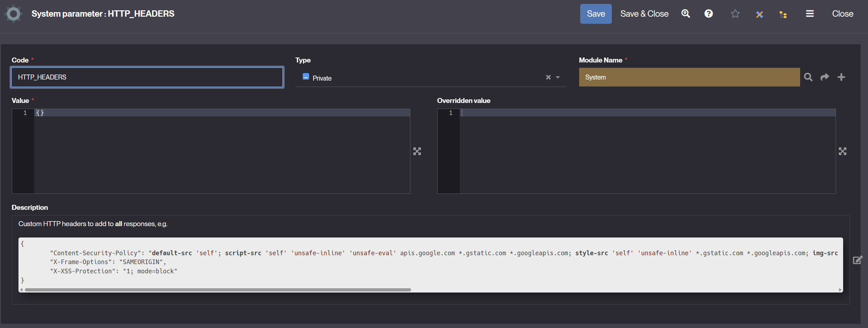Image resolution: width=868 pixels, height=328 pixels.
Task: Expand the Value editor to fullscreen
Action: [417, 151]
